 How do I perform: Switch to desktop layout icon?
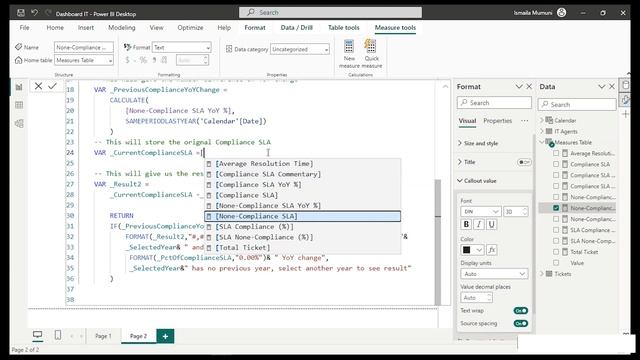38,336
